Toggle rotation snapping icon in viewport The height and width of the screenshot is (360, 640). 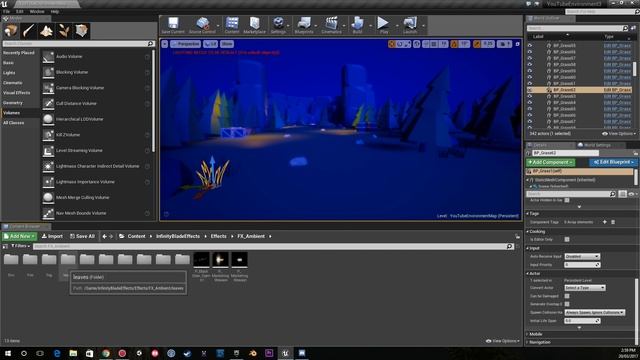point(454,44)
